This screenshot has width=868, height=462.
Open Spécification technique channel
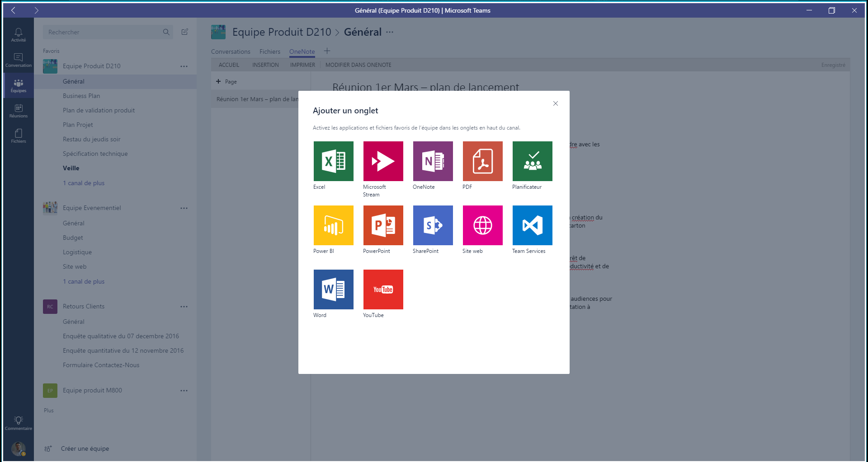click(x=95, y=154)
